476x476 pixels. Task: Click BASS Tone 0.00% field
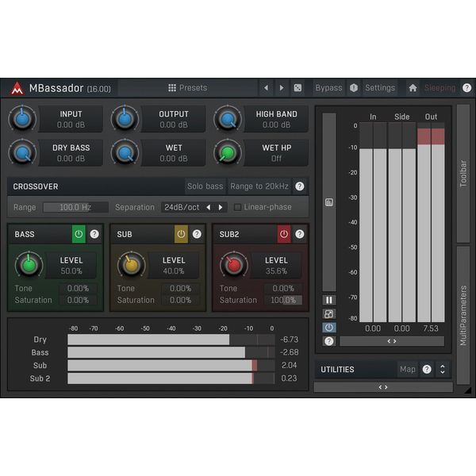click(x=78, y=289)
